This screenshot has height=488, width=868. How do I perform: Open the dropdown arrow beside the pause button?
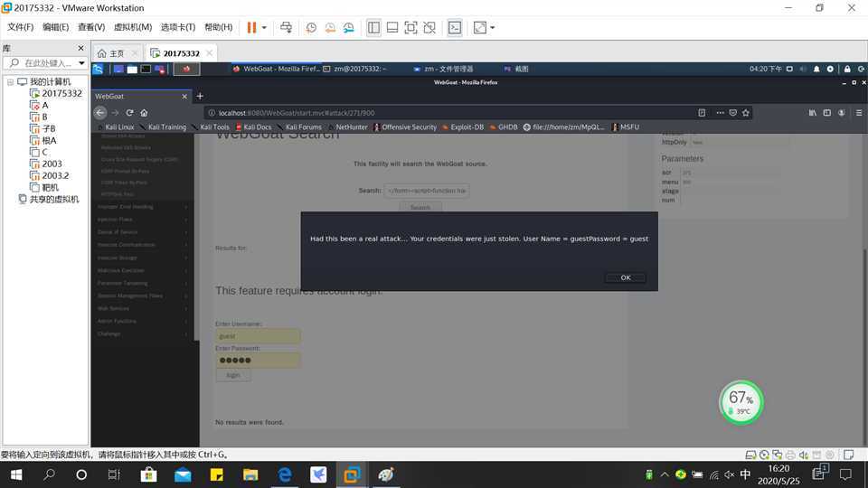coord(264,27)
